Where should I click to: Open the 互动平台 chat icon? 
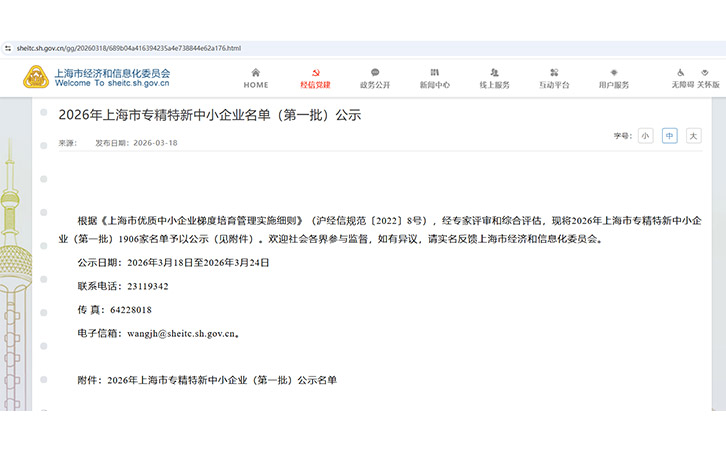(x=554, y=72)
